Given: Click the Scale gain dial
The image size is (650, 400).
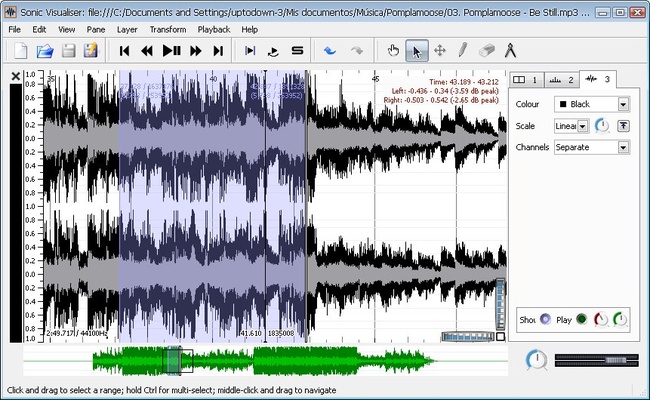Looking at the screenshot, I should point(602,126).
